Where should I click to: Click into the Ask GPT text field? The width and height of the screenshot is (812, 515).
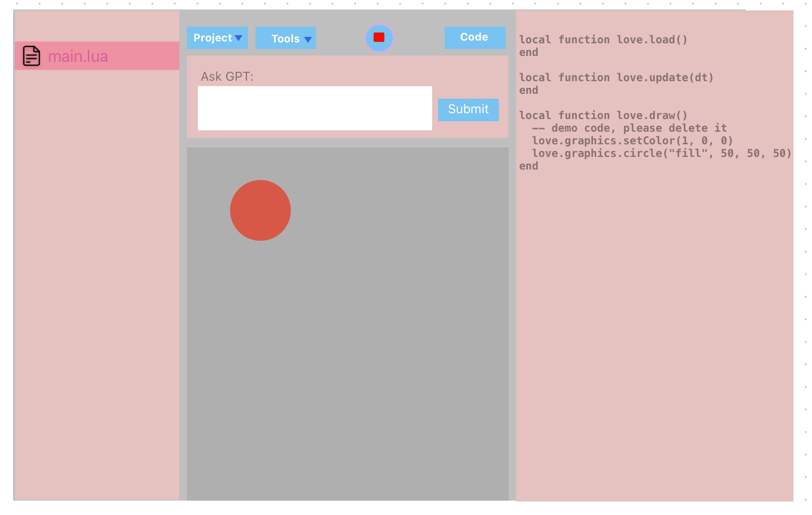(x=315, y=108)
